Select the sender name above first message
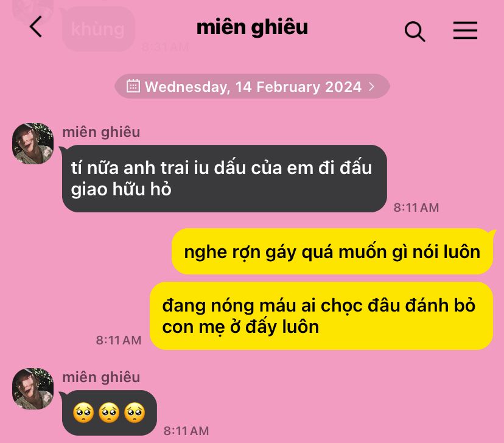Image resolution: width=504 pixels, height=443 pixels. (101, 133)
